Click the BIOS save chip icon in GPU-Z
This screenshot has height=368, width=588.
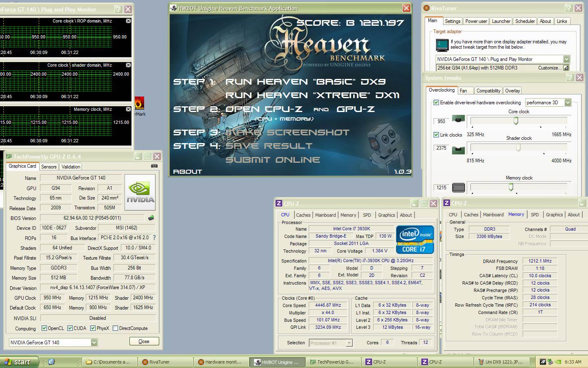coord(151,218)
